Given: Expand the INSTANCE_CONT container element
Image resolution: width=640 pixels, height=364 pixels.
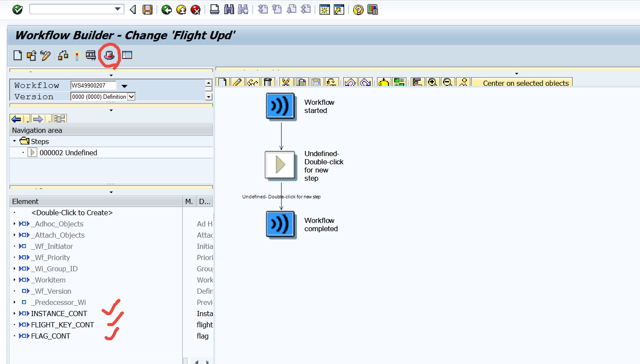Looking at the screenshot, I should [14, 314].
